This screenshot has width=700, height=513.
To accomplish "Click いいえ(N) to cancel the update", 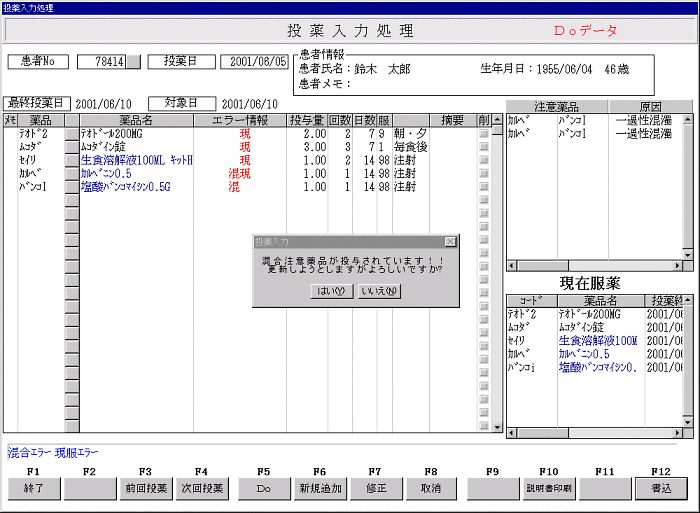I will [x=380, y=291].
